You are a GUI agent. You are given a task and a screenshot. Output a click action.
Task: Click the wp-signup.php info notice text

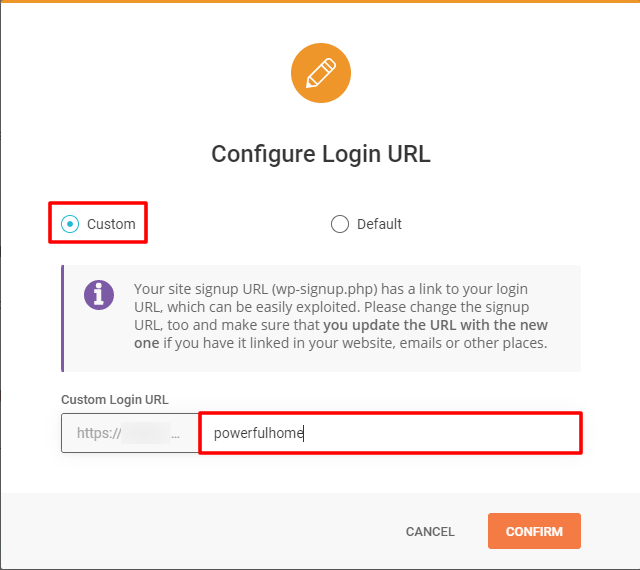341,316
